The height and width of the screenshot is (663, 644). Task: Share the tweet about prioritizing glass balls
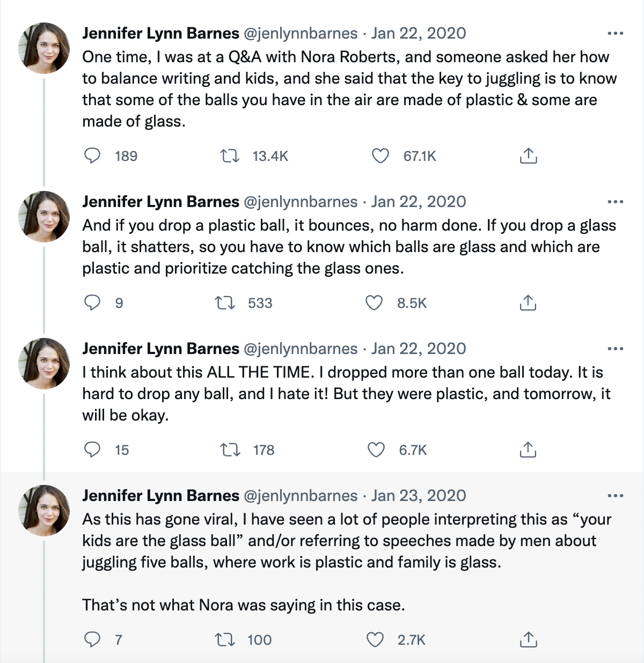coord(528,303)
